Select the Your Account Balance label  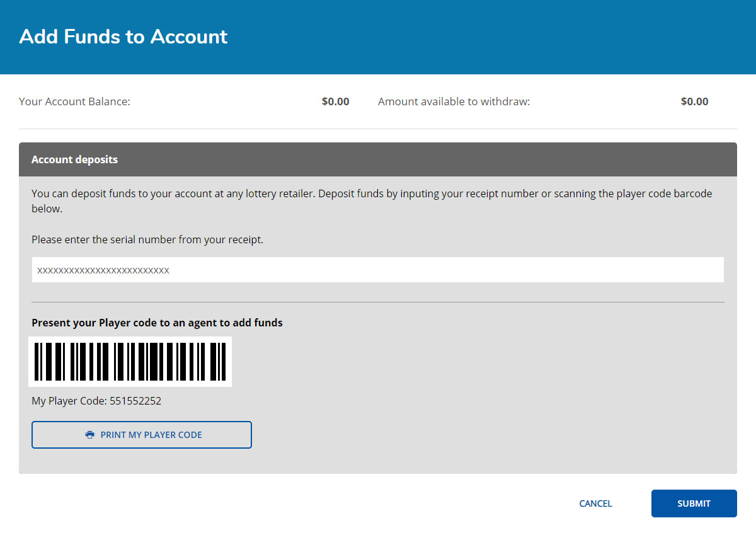click(x=74, y=101)
